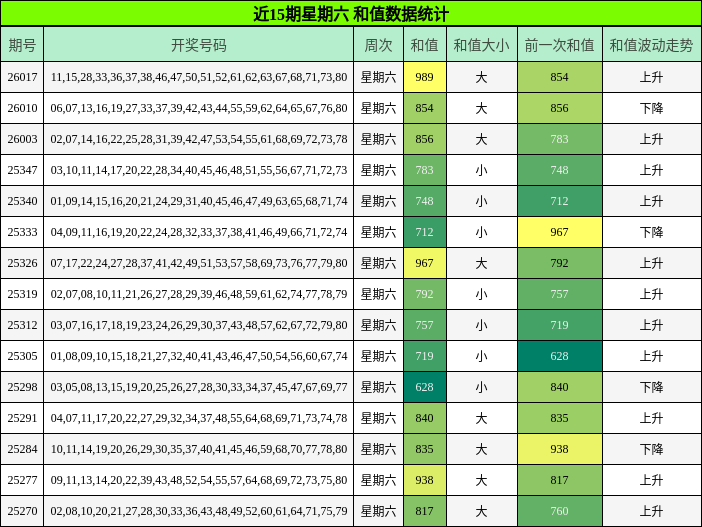Click the 840 cell in 和值 column
Viewport: 702px width, 527px height.
(x=424, y=418)
